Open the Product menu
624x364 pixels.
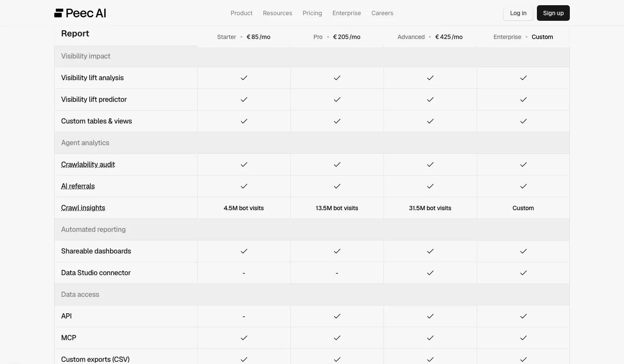click(x=241, y=13)
